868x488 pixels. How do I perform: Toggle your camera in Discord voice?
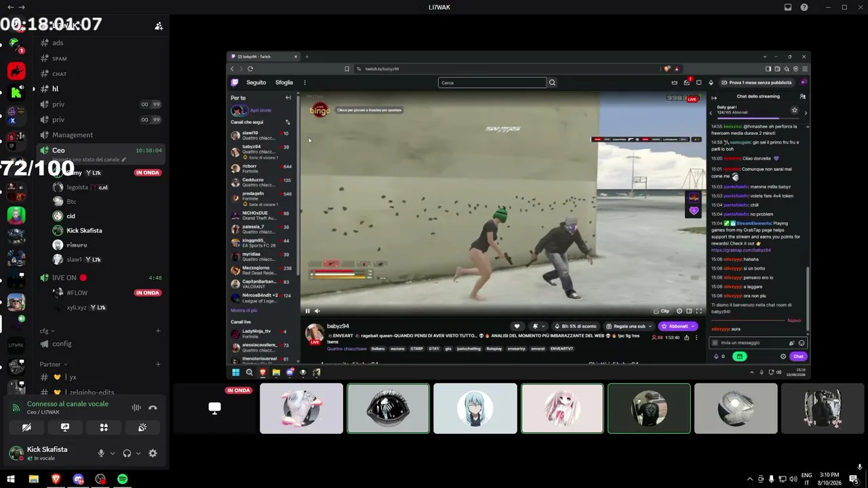(x=26, y=428)
